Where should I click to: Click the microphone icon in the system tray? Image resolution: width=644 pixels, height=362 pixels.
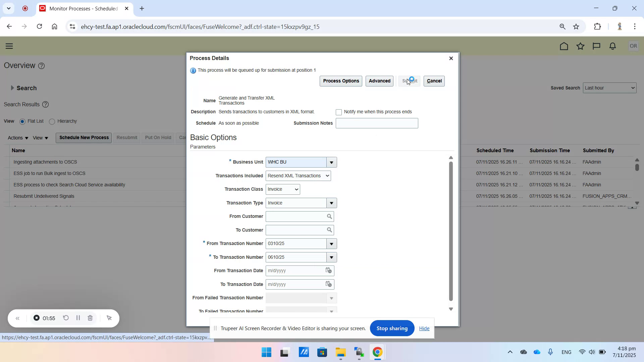pos(550,352)
